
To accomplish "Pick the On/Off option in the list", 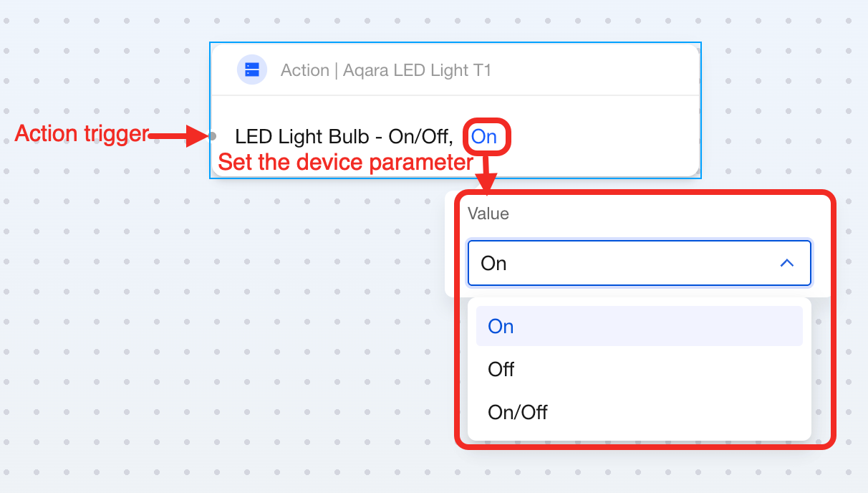I will click(x=518, y=412).
